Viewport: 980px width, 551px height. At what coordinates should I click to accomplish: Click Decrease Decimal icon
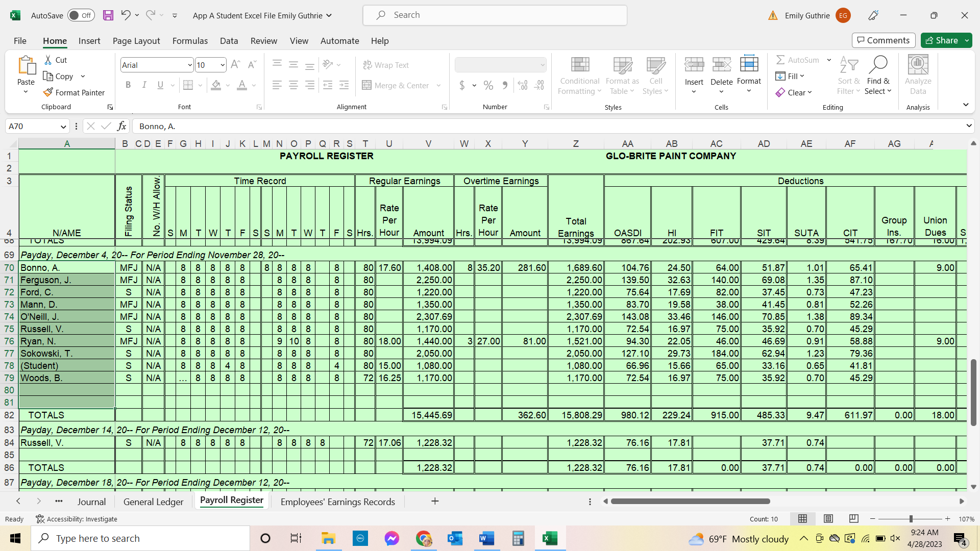point(539,85)
